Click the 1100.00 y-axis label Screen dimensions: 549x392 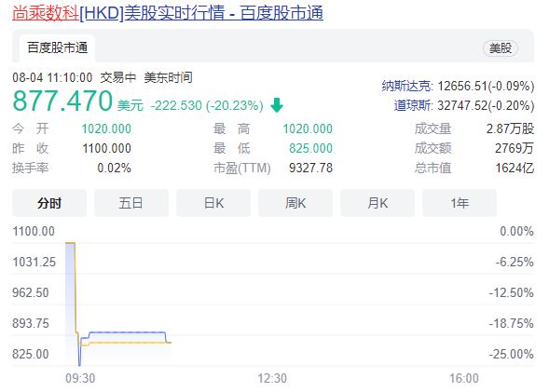(34, 232)
